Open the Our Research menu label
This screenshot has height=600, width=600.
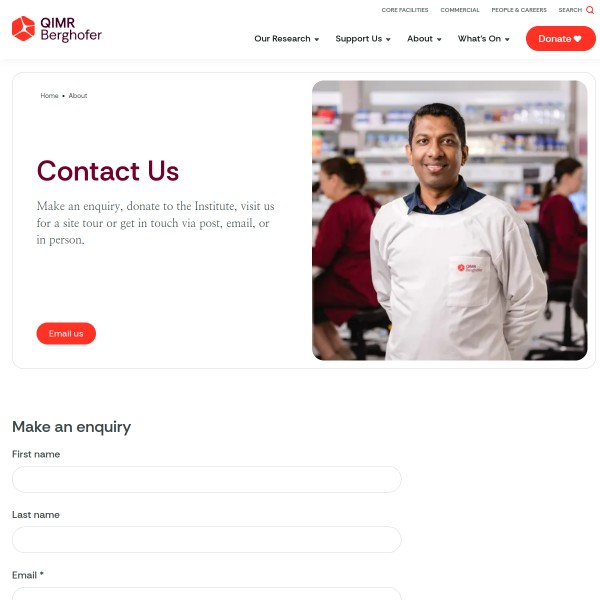[282, 39]
